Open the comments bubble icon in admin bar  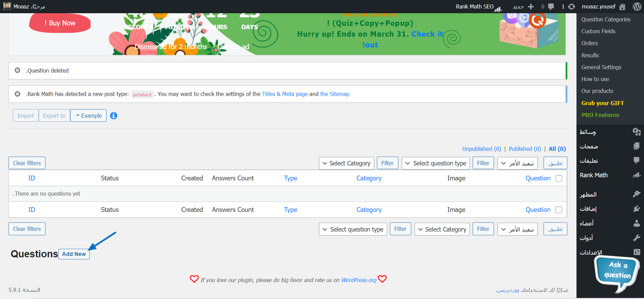pyautogui.click(x=551, y=6)
